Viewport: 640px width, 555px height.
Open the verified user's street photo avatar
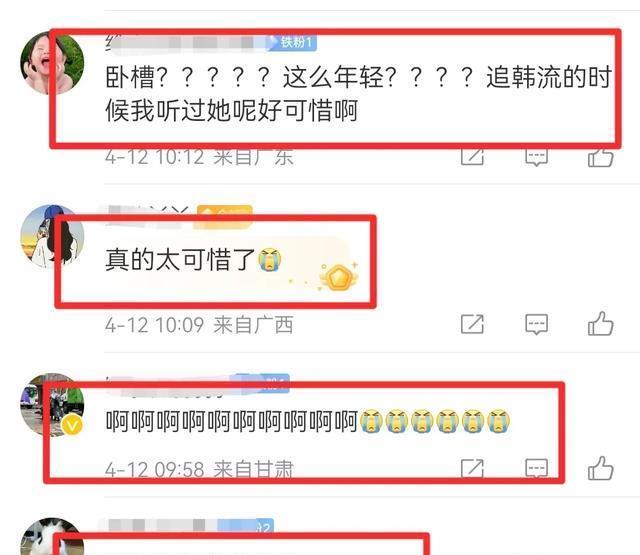click(x=52, y=405)
